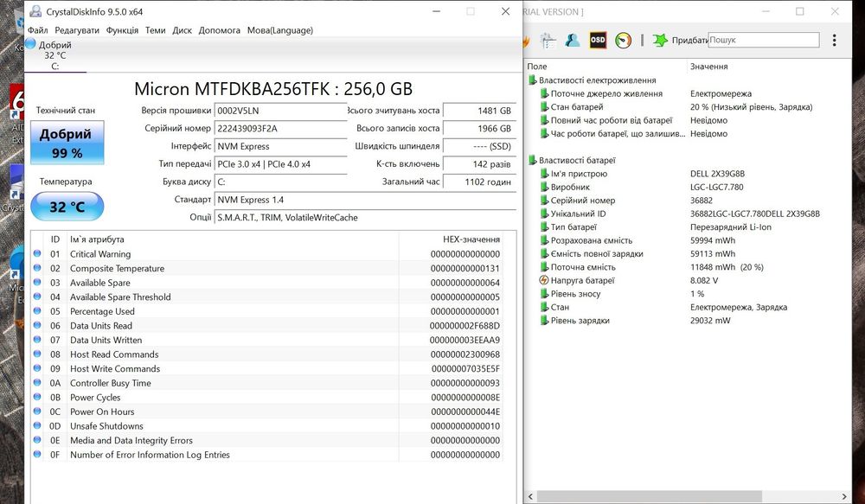The width and height of the screenshot is (865, 504).
Task: Click the DELL 2X39G8B device name value
Action: 717,174
